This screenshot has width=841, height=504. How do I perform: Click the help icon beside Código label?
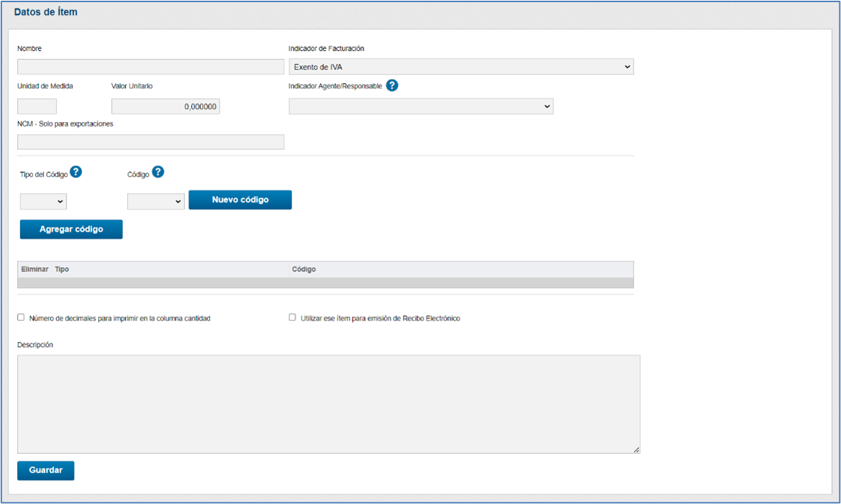point(158,172)
